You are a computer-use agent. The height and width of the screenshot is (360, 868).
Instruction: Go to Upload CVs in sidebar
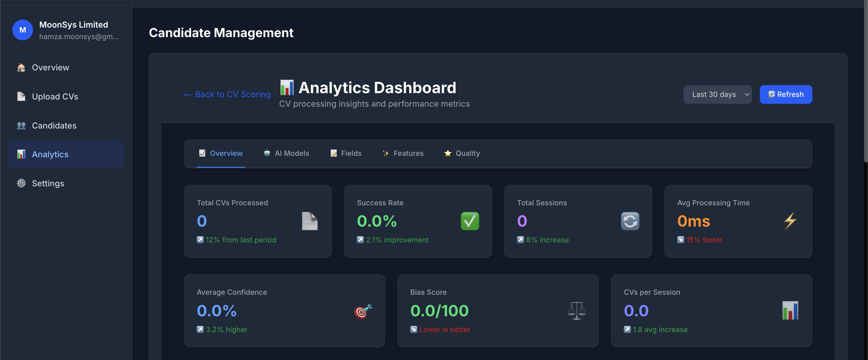(55, 97)
